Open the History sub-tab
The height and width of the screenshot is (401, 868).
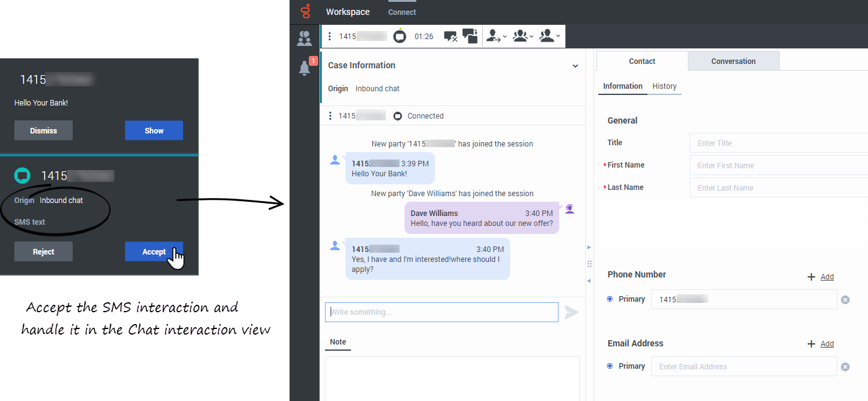point(664,86)
